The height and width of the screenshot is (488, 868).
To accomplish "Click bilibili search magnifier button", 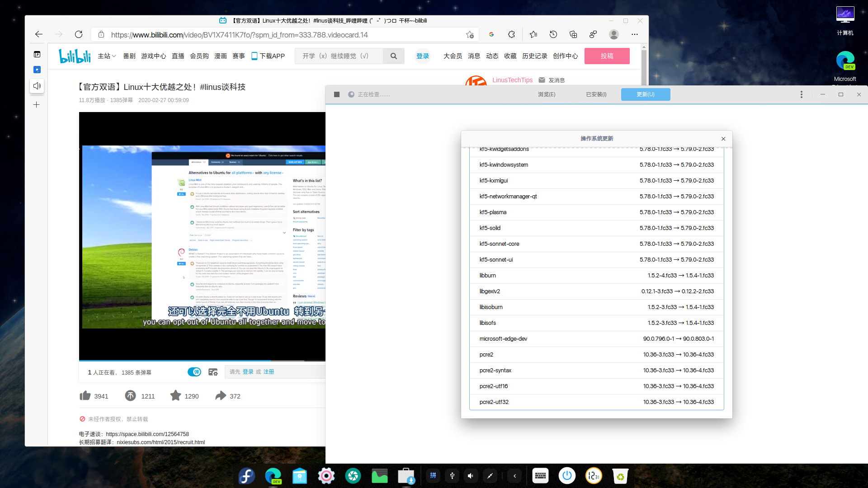I will tap(393, 56).
